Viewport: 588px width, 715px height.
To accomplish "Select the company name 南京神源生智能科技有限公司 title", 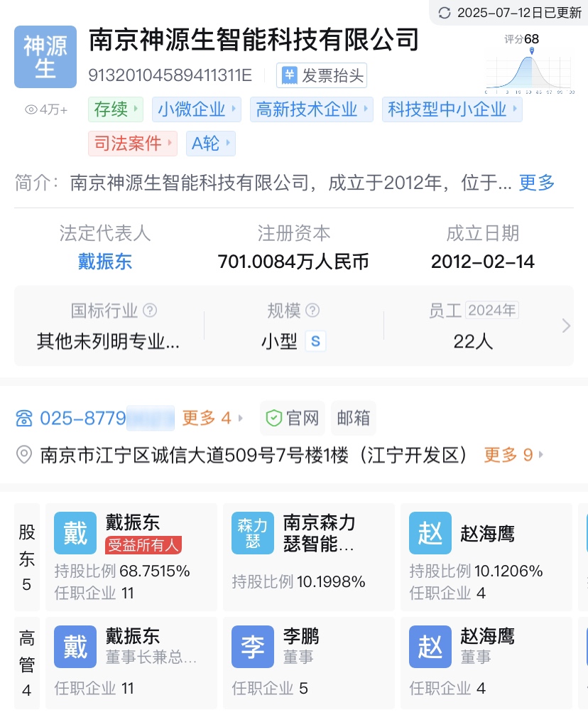I will tap(254, 40).
